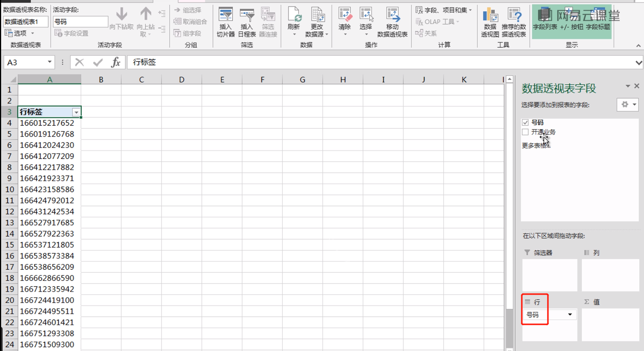Click the Columns (列) drop area
The height and width of the screenshot is (351, 644).
610,275
